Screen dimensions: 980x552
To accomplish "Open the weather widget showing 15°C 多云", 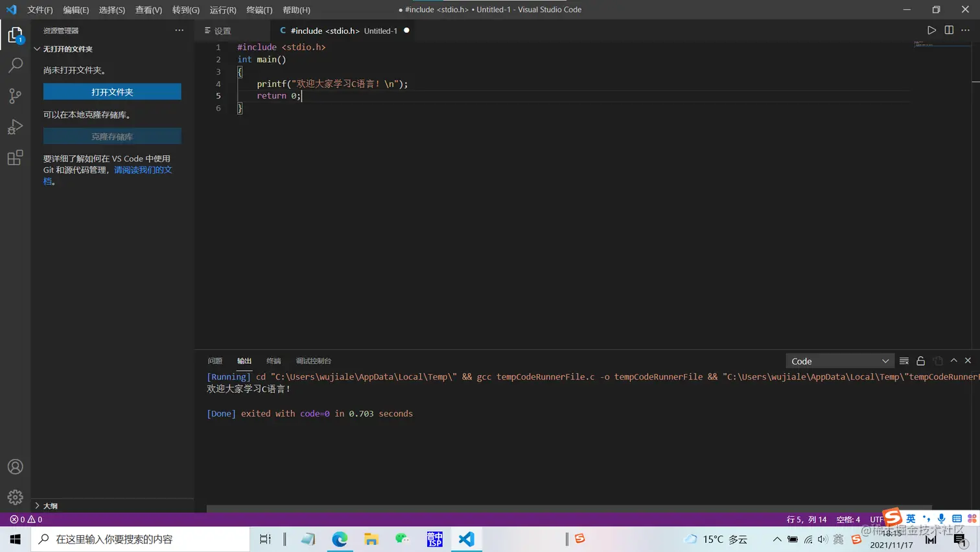I will coord(716,539).
